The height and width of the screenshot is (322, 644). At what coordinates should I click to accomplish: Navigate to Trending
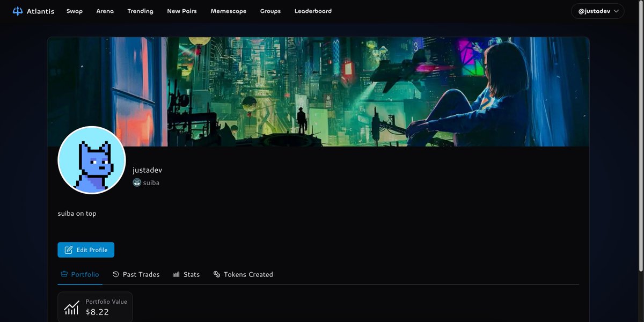(140, 11)
